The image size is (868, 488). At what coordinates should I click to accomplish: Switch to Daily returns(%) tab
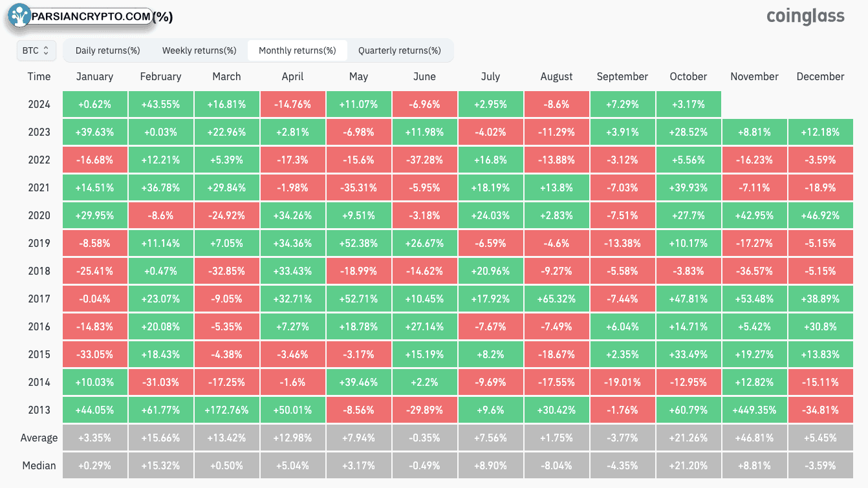coord(107,50)
